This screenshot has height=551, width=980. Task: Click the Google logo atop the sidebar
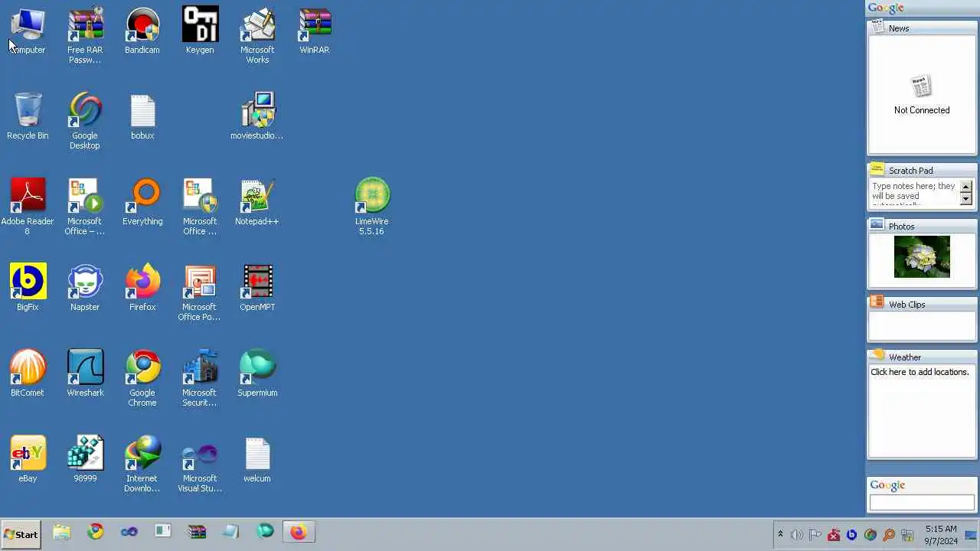coord(886,8)
